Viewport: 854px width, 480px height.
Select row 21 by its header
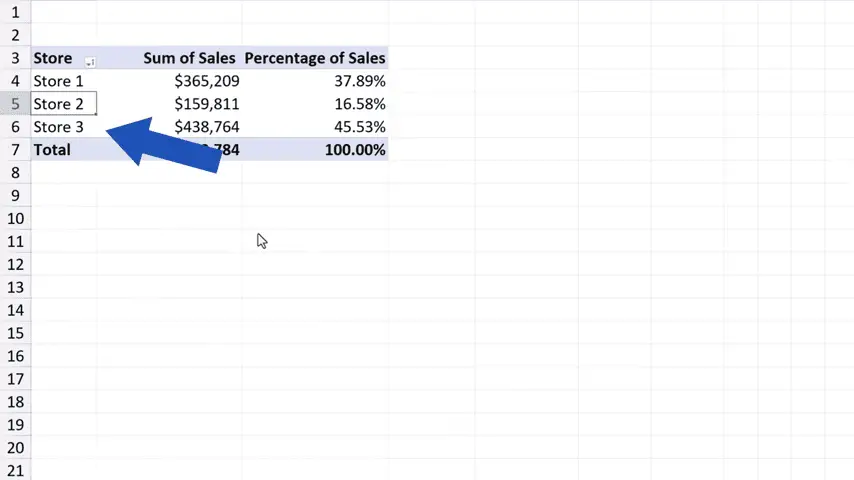[15, 471]
